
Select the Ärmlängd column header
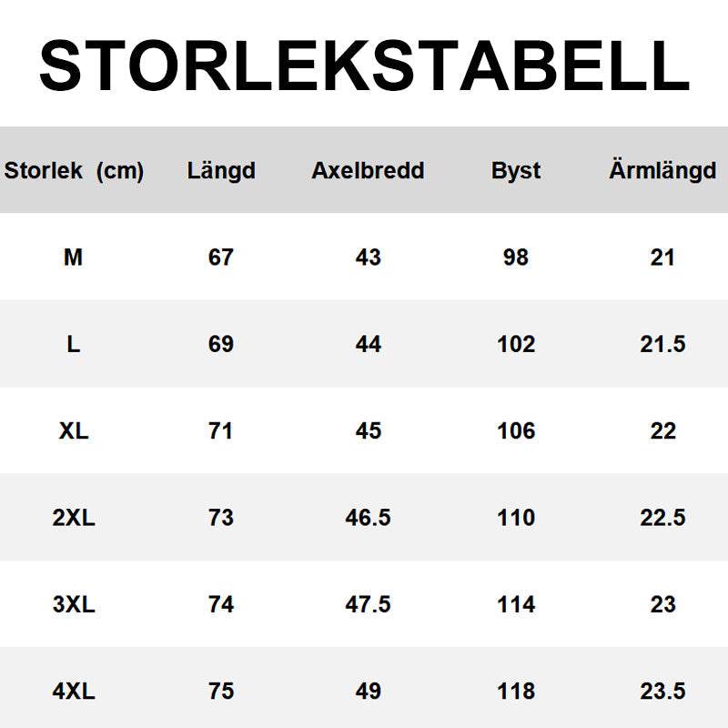(x=662, y=171)
